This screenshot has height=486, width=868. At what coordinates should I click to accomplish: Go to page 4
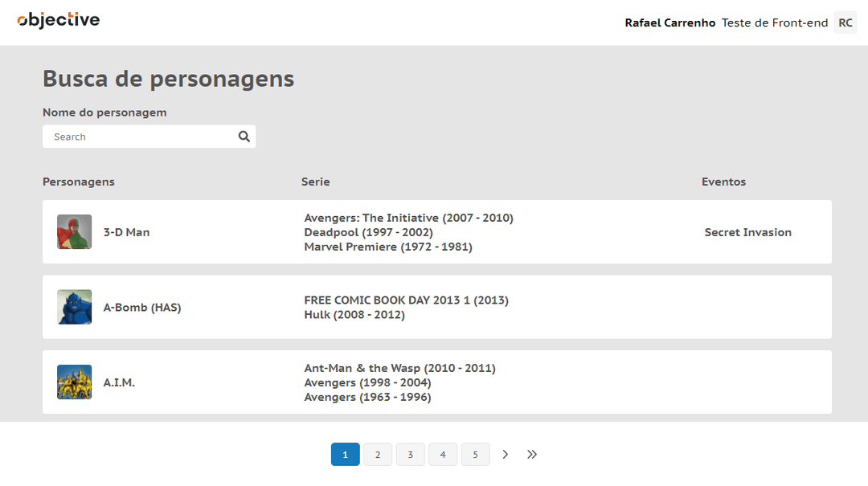point(443,455)
